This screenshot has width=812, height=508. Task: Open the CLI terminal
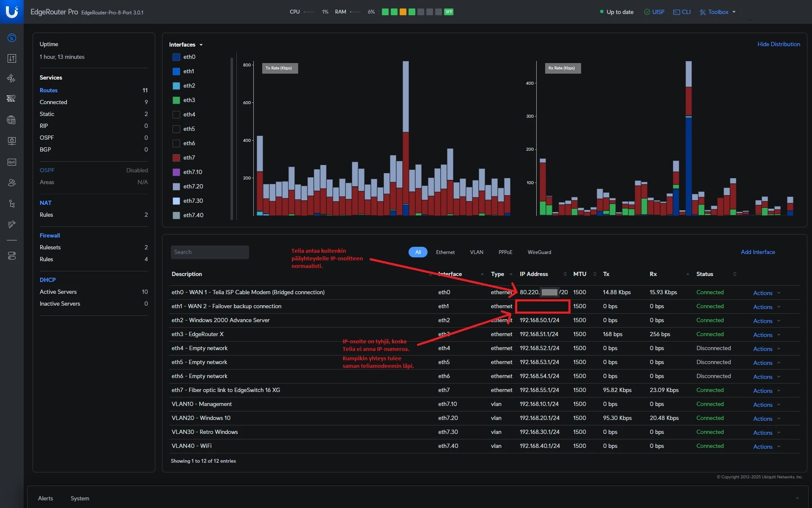point(682,12)
